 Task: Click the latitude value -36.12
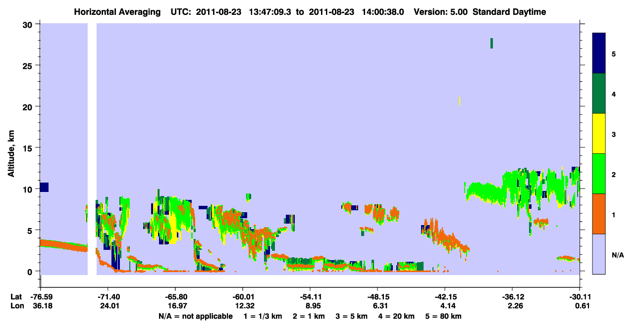pos(512,296)
